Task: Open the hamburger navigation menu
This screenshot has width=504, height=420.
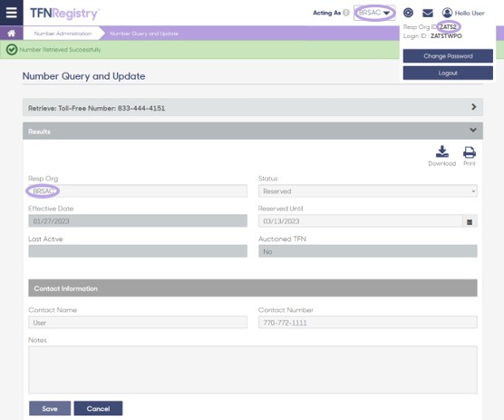Action: [11, 13]
